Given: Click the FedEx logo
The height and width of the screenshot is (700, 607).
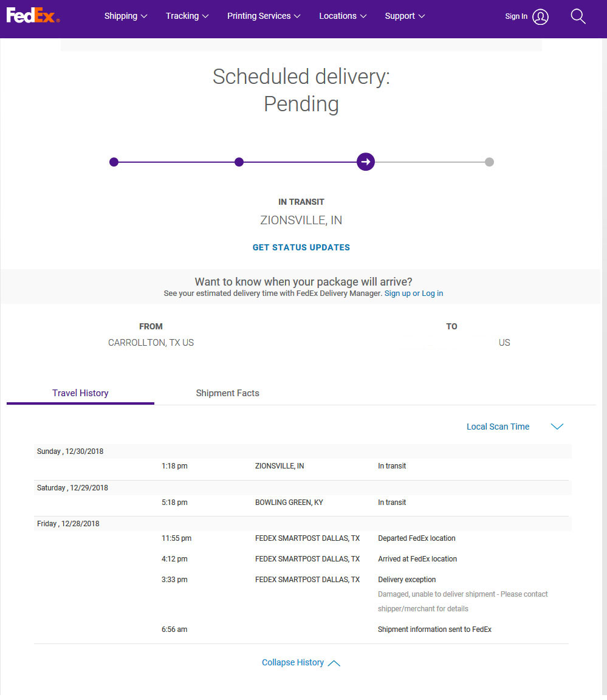Looking at the screenshot, I should tap(33, 16).
